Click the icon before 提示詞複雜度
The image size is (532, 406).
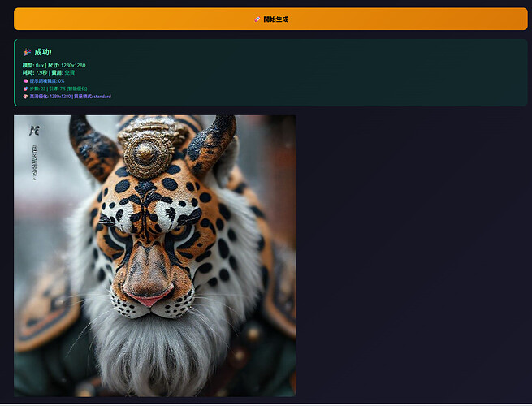(25, 80)
